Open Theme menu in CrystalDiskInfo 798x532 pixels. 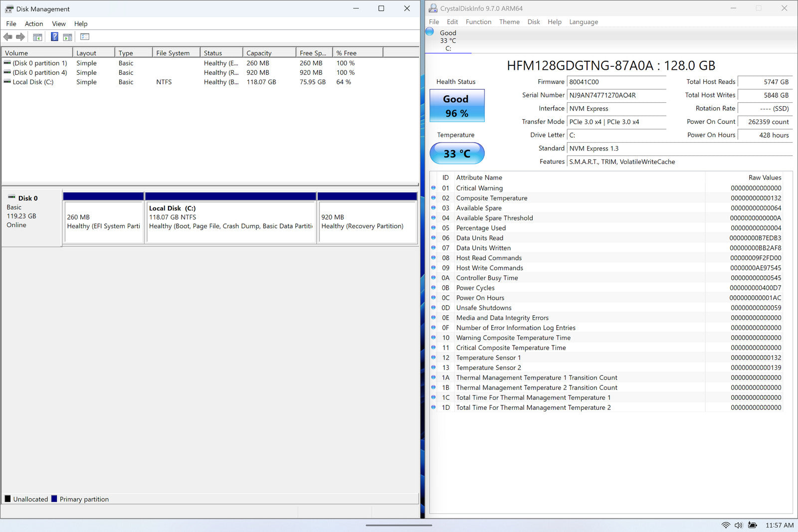pyautogui.click(x=509, y=22)
